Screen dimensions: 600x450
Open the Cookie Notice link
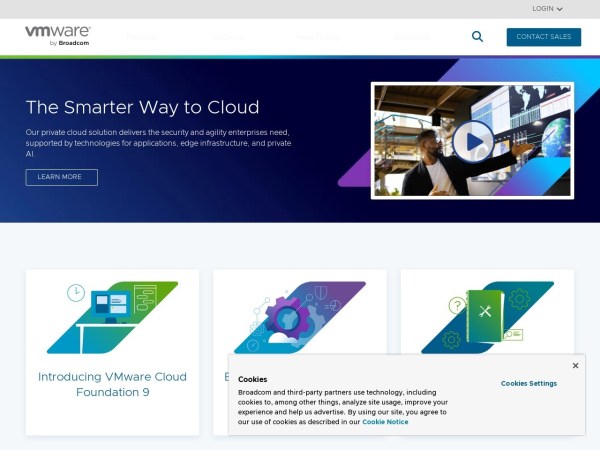pyautogui.click(x=385, y=422)
